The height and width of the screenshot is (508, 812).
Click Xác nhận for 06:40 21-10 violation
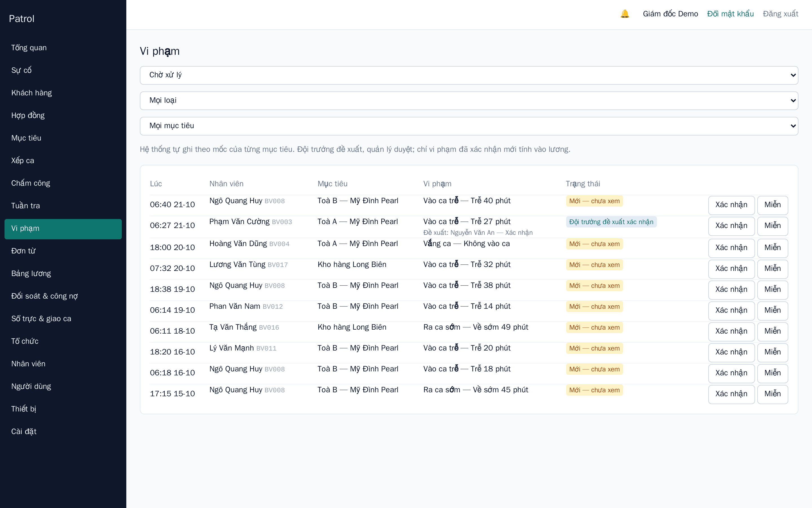(731, 205)
